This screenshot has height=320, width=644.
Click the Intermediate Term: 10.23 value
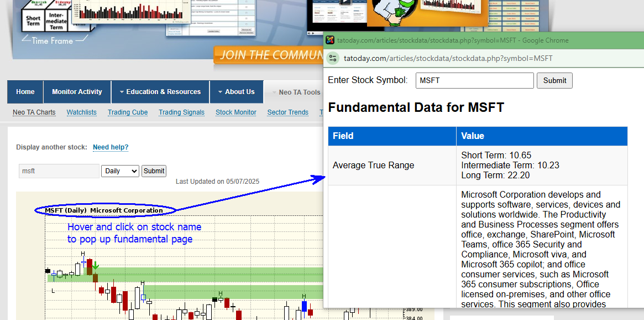coord(510,166)
